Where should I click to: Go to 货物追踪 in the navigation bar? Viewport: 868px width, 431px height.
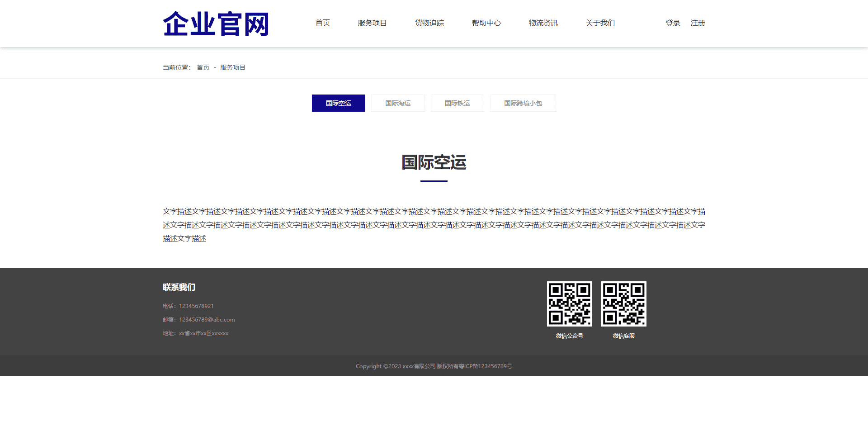coord(429,23)
